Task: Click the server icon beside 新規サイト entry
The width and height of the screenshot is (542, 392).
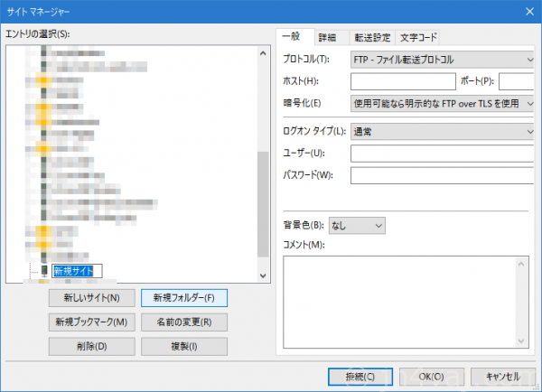Action: click(44, 270)
